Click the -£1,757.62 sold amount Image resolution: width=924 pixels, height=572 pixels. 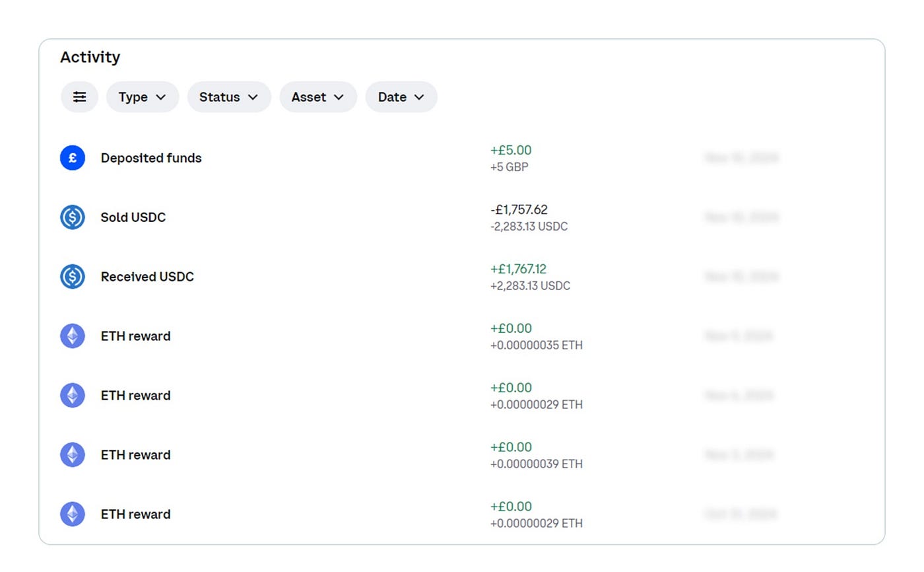(519, 209)
